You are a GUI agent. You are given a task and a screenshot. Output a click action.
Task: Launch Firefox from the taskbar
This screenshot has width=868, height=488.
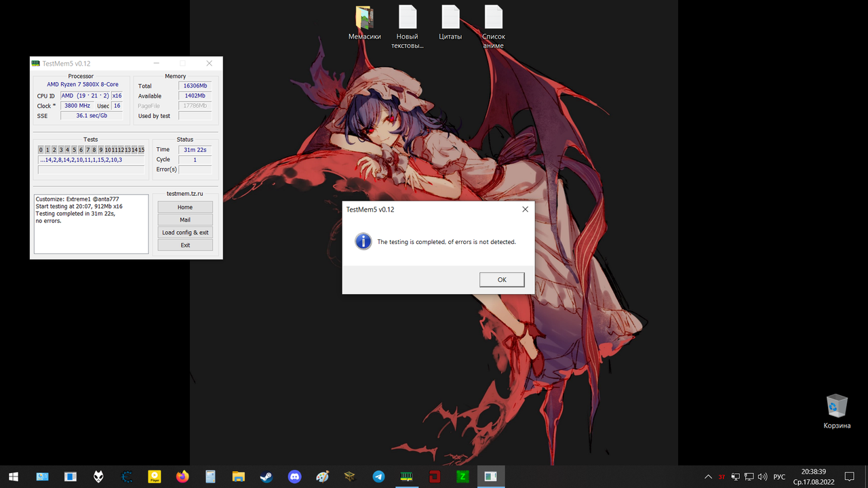[x=182, y=476]
